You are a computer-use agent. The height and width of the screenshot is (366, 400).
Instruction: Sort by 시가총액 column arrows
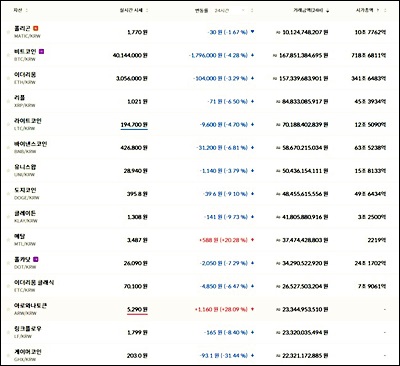(x=385, y=11)
